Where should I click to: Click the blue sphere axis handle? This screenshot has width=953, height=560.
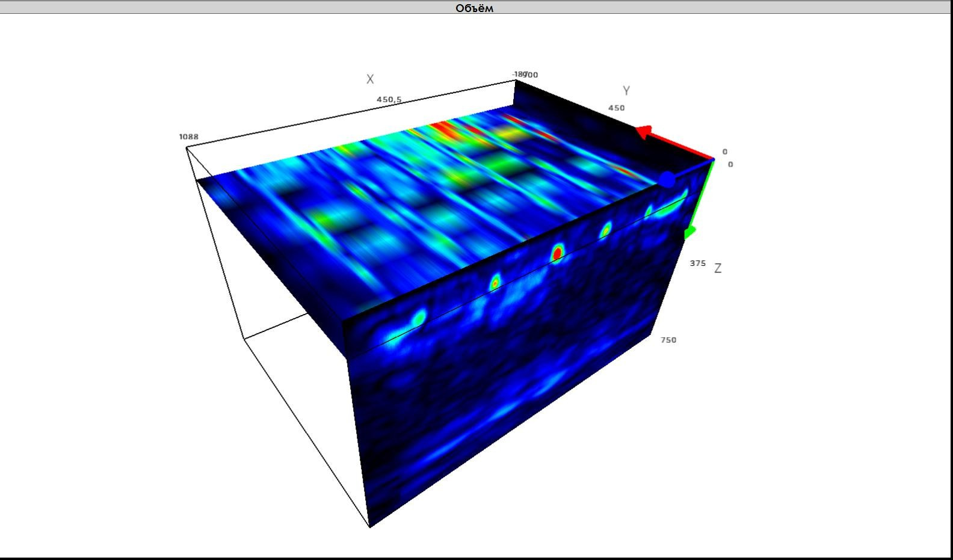[x=667, y=179]
